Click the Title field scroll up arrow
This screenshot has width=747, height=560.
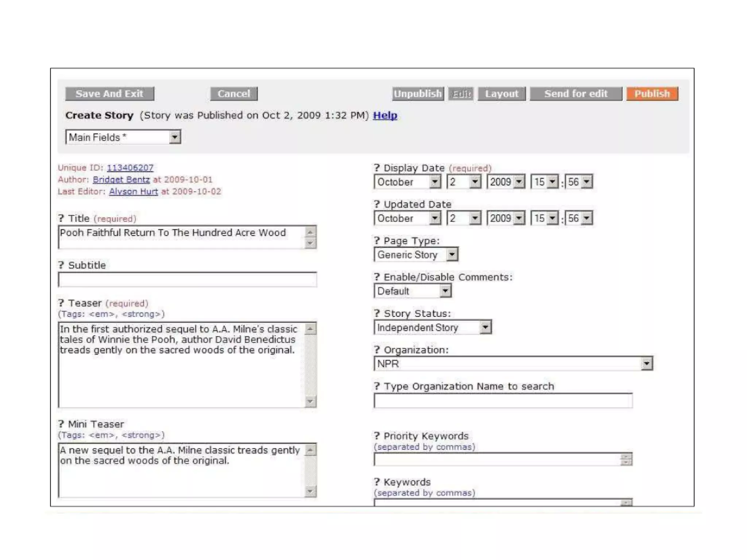pyautogui.click(x=310, y=232)
